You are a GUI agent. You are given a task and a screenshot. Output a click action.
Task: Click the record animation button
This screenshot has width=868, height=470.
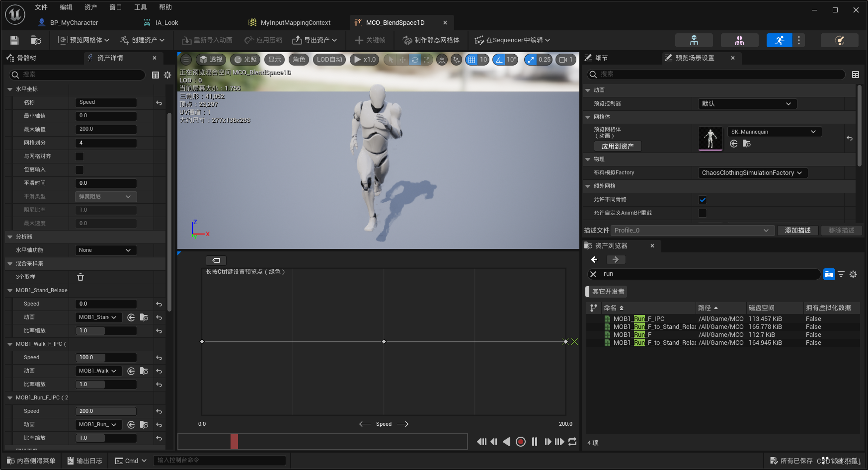pos(521,442)
